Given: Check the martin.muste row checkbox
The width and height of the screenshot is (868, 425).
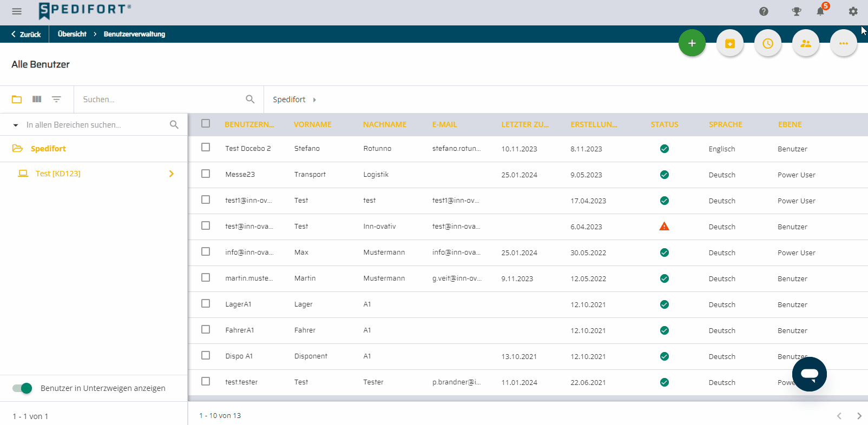Looking at the screenshot, I should [x=206, y=277].
